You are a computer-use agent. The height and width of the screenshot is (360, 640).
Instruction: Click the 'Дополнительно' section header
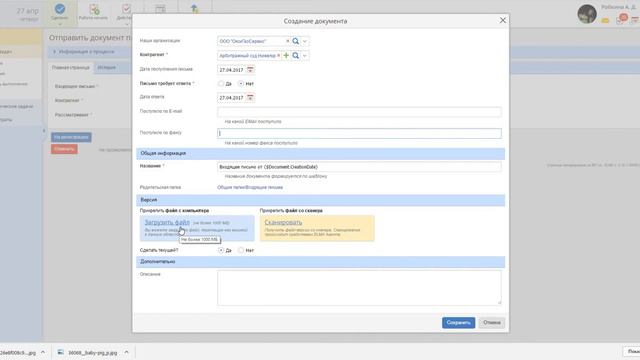click(320, 262)
